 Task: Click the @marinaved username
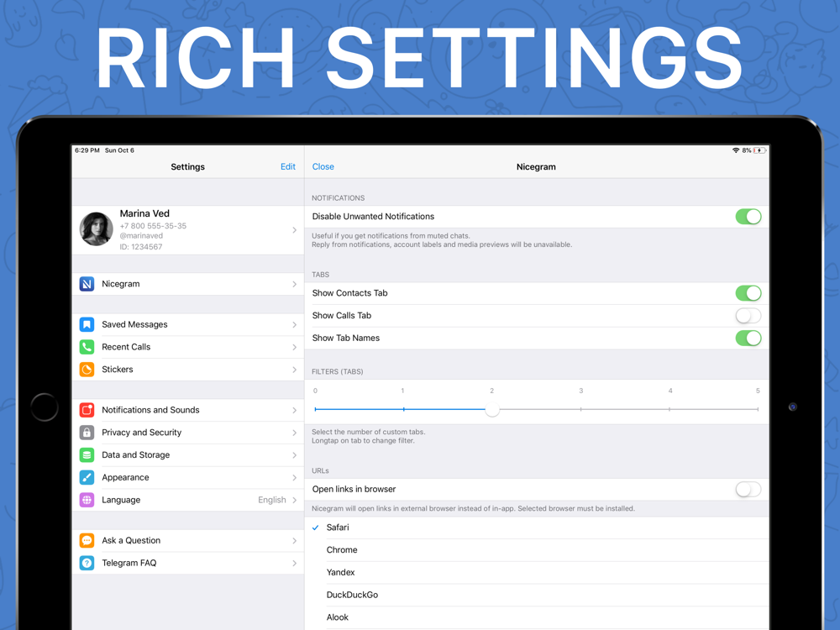[141, 236]
